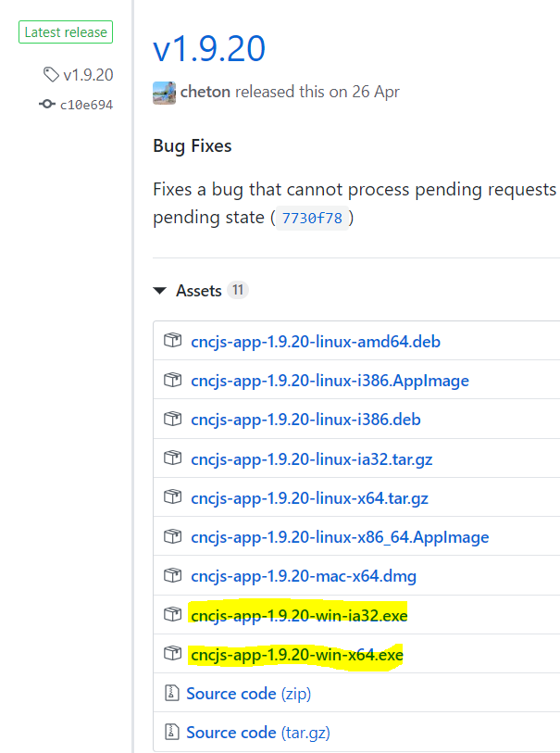
Task: Click package icon beside mac-x64.dmg
Action: point(173,575)
